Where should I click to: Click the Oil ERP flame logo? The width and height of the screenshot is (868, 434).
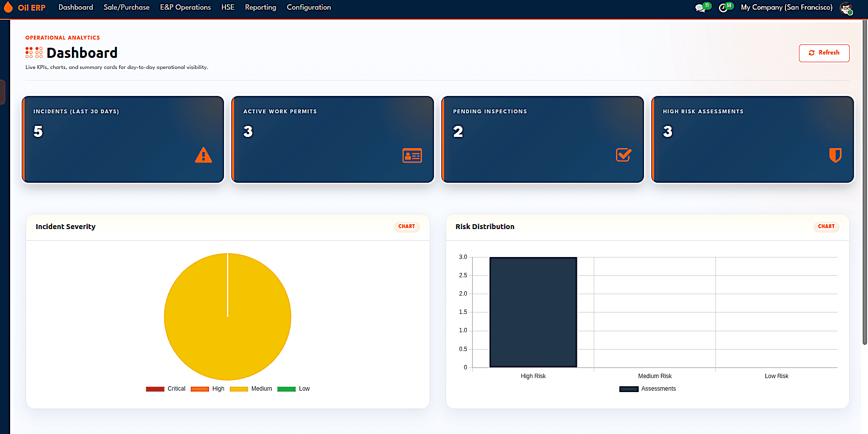pyautogui.click(x=8, y=7)
